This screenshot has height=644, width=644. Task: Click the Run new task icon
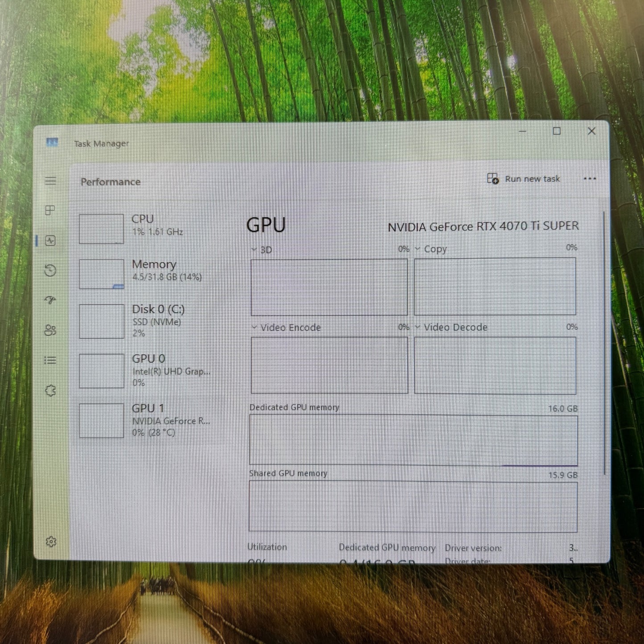click(493, 179)
